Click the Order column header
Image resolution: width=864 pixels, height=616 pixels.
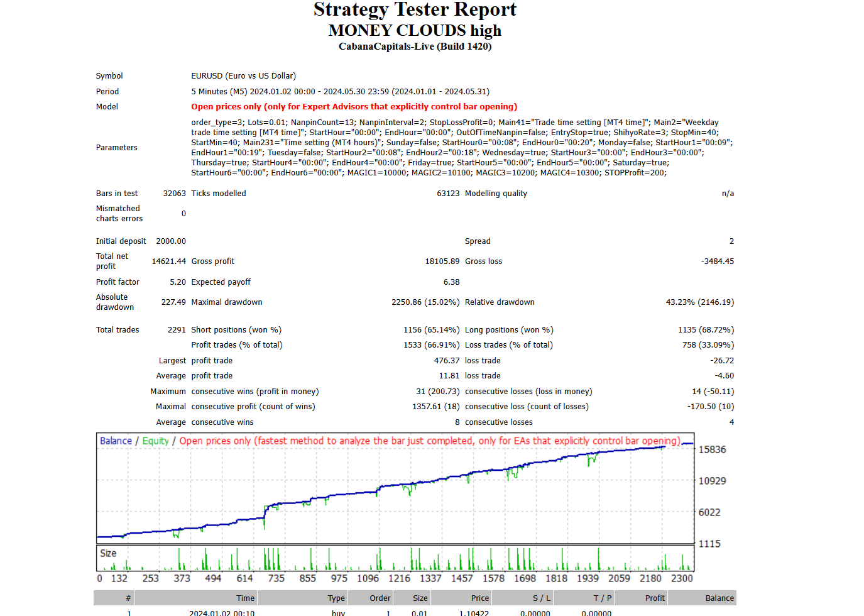point(380,598)
